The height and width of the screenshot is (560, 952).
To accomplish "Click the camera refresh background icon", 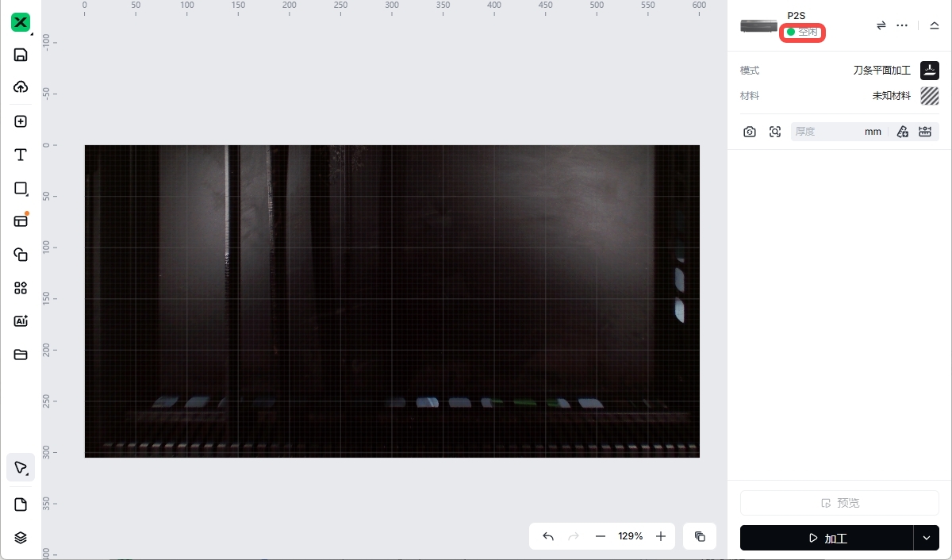I will [x=750, y=132].
